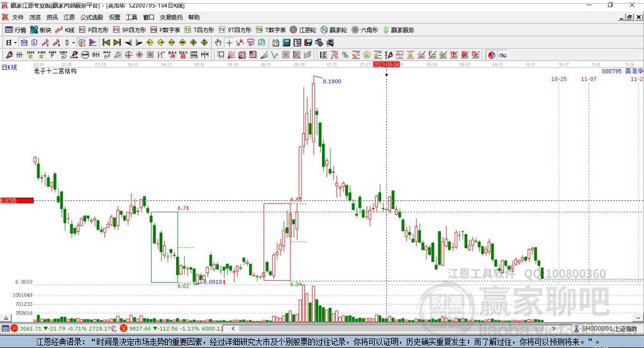Click the 老子十二宫结构 indicator title

[55, 72]
